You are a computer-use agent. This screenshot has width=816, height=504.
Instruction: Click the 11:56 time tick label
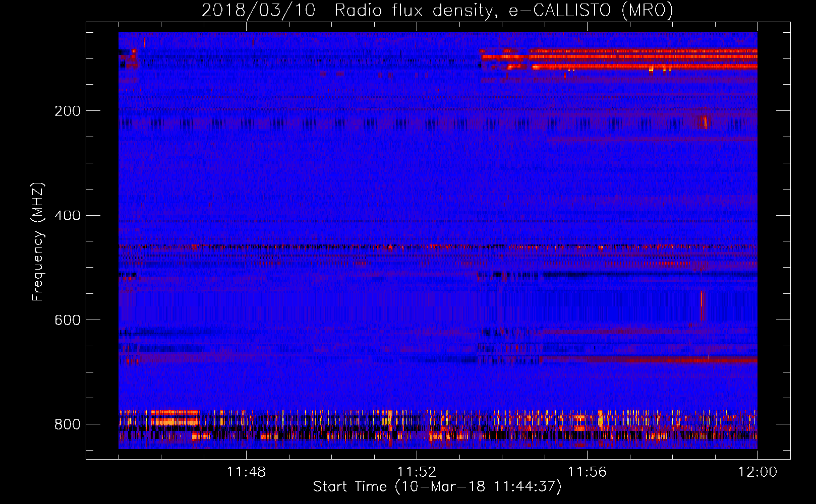(587, 472)
